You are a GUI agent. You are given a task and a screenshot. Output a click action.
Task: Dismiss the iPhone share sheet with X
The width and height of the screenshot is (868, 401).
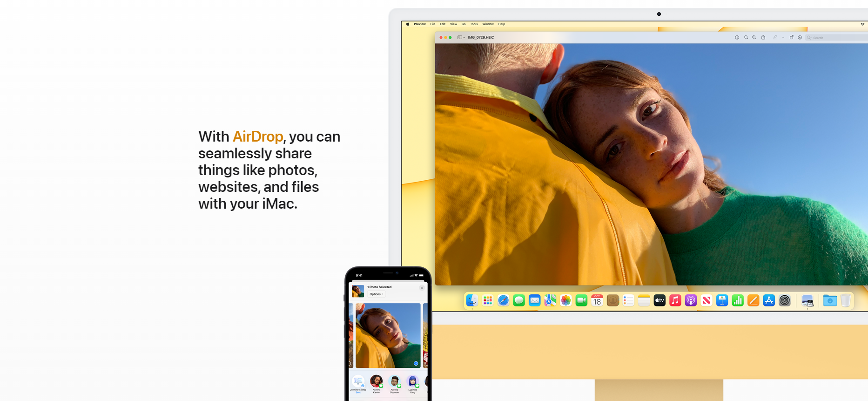[422, 288]
